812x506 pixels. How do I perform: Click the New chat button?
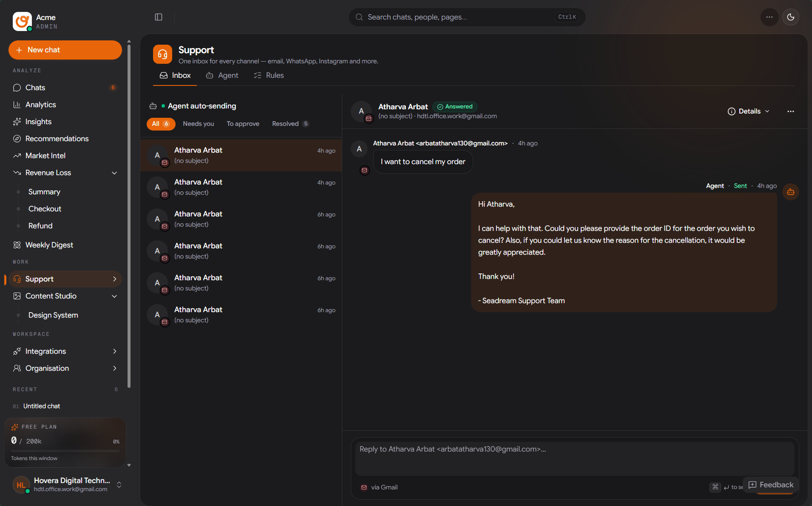[65, 50]
